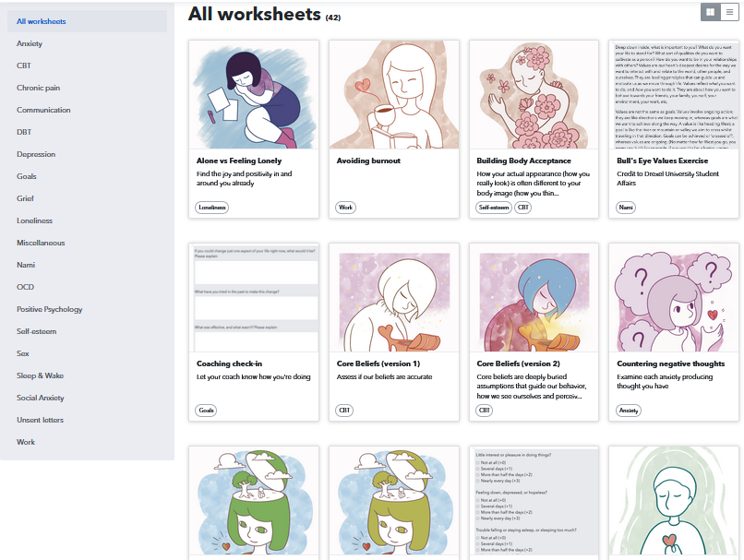Open the Coaching check-in form preview
This screenshot has height=560, width=744.
[254, 298]
